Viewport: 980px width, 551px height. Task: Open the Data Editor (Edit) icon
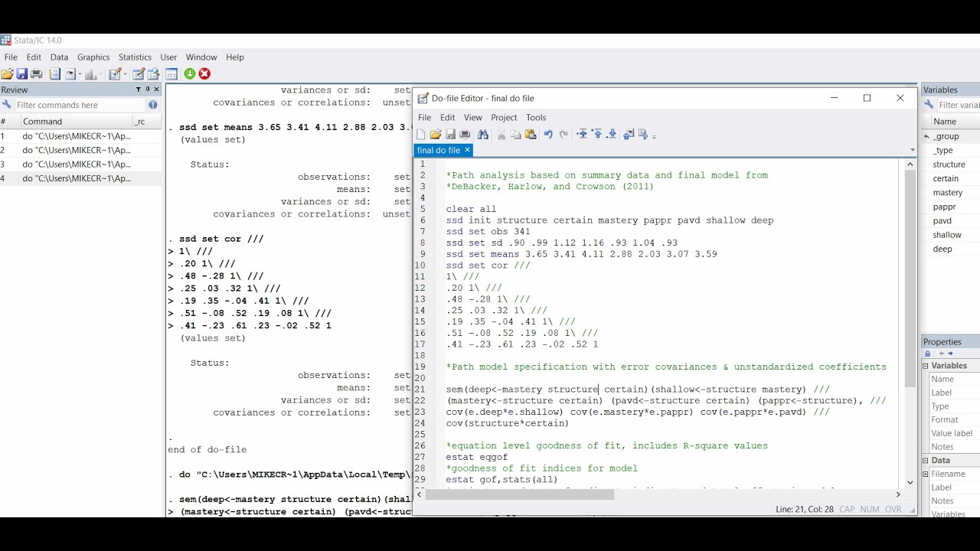(x=138, y=73)
